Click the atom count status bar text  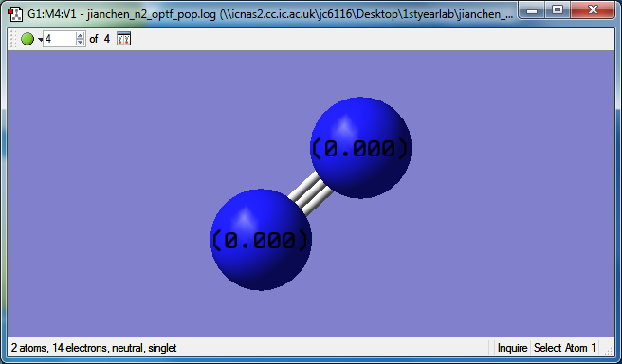tap(94, 348)
